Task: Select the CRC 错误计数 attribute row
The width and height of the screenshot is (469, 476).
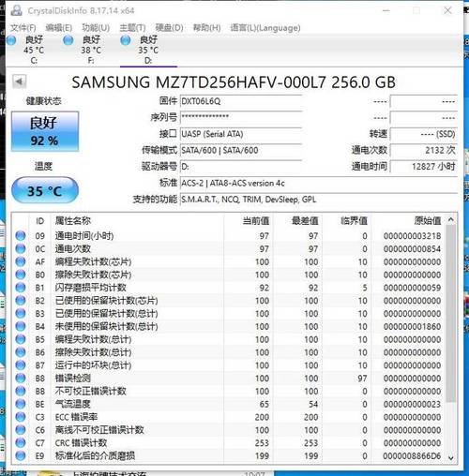Action: click(x=229, y=443)
